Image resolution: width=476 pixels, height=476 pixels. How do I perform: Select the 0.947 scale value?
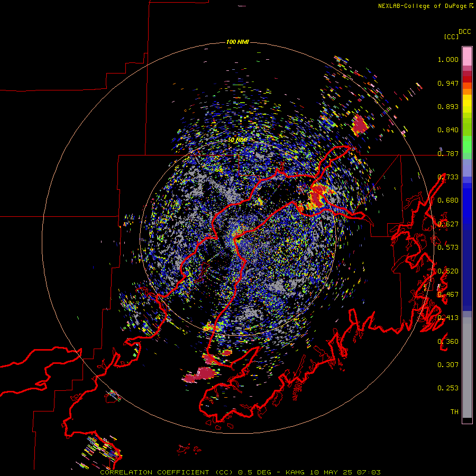coord(448,83)
